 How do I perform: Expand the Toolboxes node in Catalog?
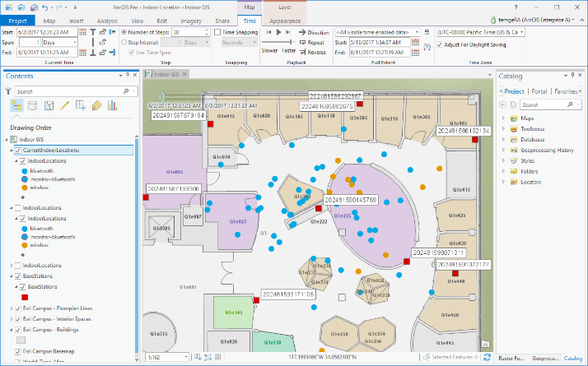(x=504, y=129)
